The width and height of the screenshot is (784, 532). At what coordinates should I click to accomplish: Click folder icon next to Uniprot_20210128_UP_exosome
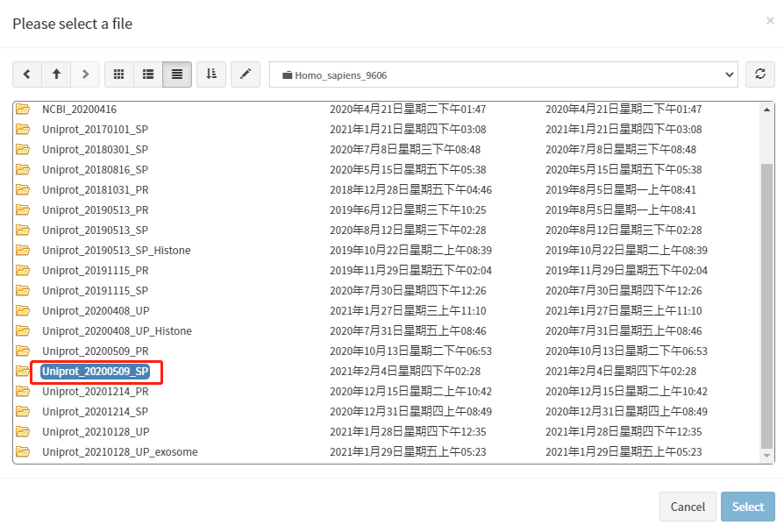(x=23, y=452)
